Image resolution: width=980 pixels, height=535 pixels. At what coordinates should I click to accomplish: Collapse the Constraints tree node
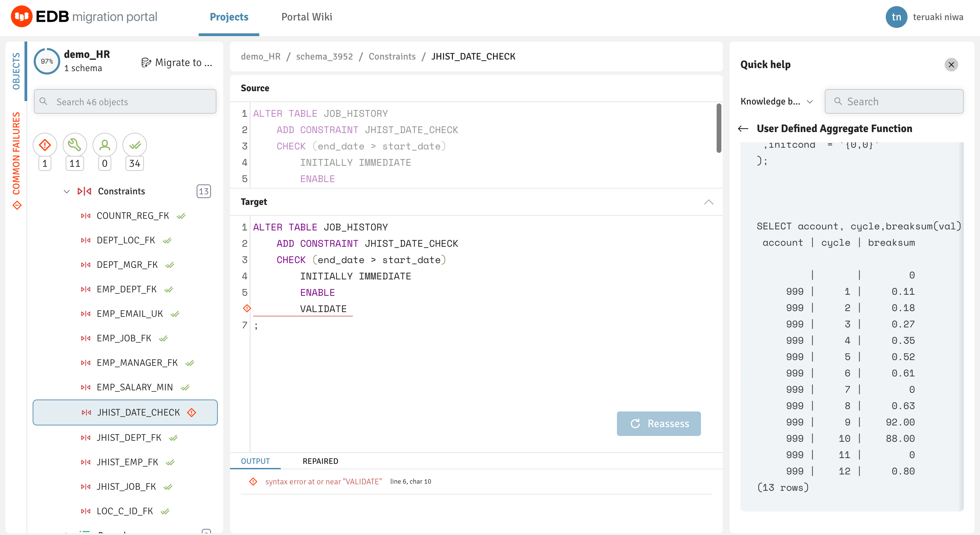pos(67,191)
